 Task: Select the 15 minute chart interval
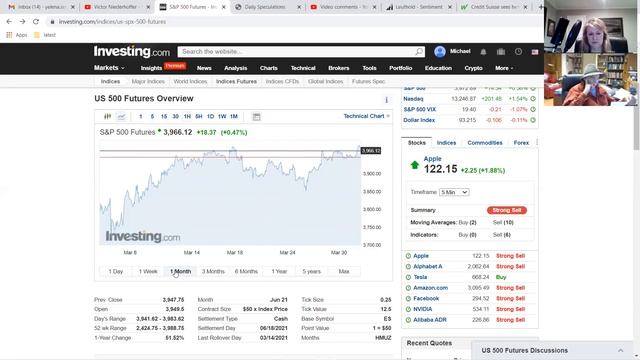(x=164, y=117)
